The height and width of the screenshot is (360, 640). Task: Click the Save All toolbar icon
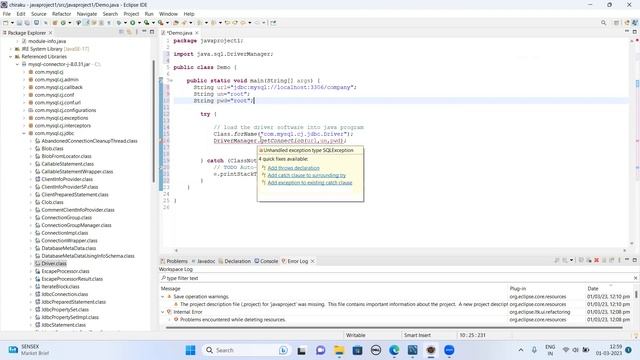(x=27, y=23)
